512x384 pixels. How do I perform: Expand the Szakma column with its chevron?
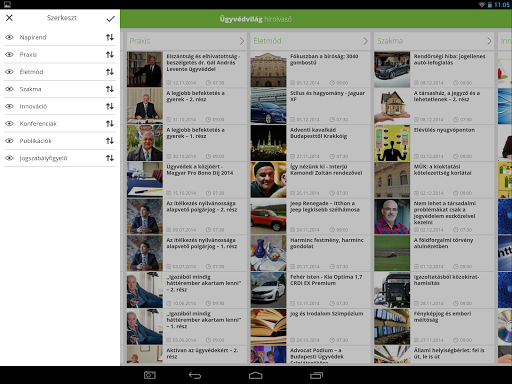pos(489,41)
